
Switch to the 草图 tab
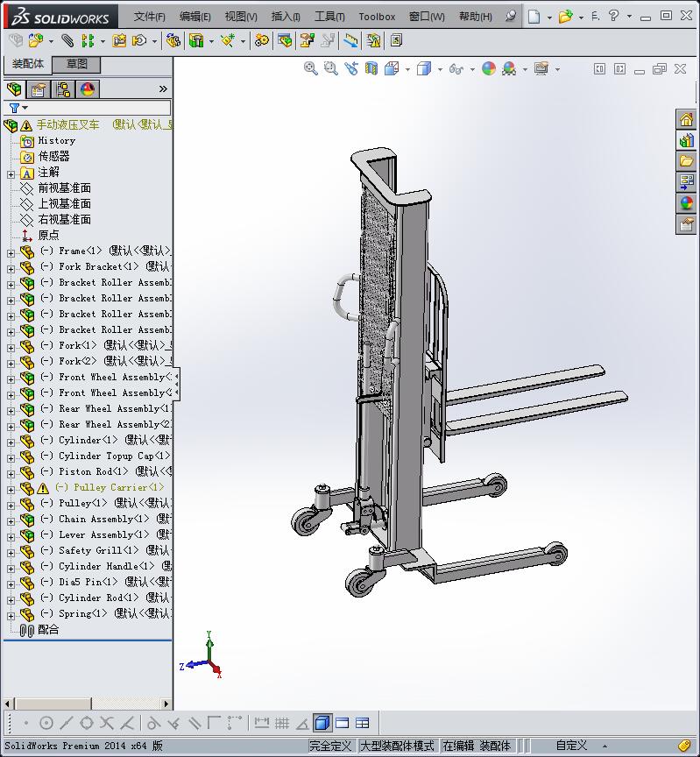tap(76, 64)
